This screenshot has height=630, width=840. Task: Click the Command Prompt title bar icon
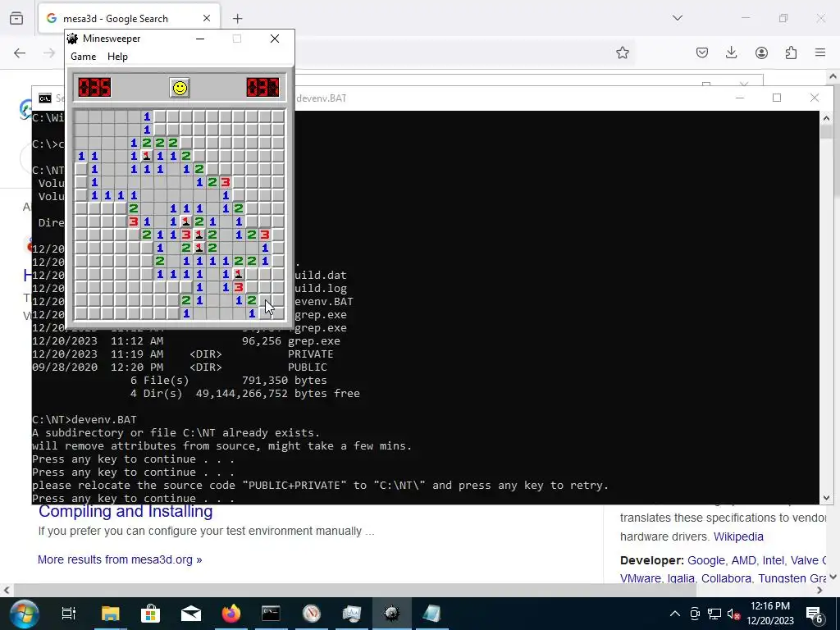point(45,98)
